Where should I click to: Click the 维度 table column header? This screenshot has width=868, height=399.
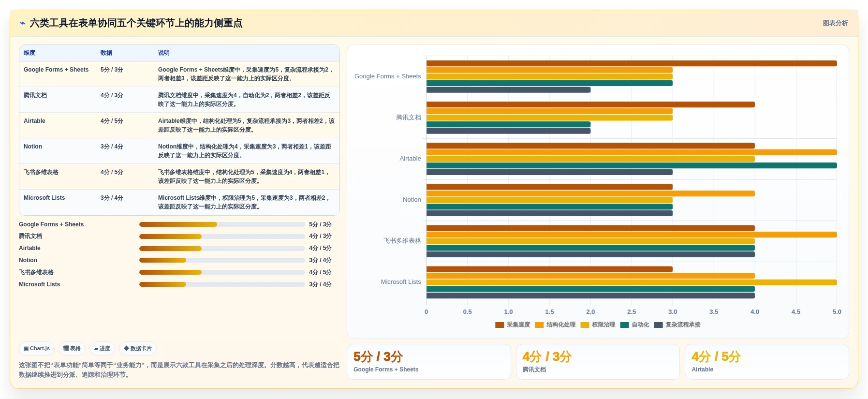29,53
